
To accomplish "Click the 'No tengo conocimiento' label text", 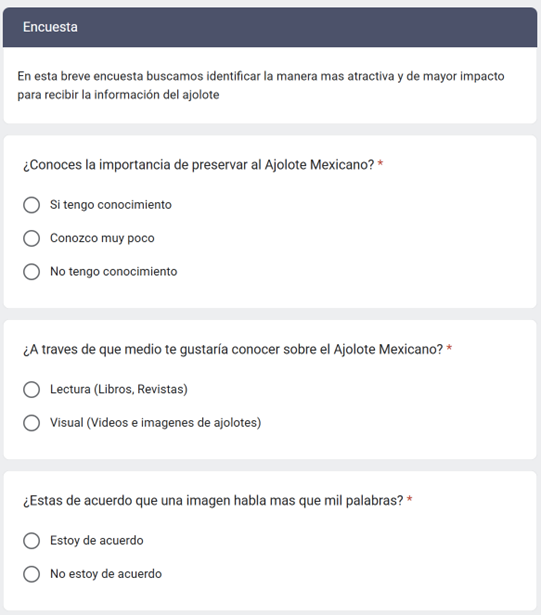I will 113,271.
